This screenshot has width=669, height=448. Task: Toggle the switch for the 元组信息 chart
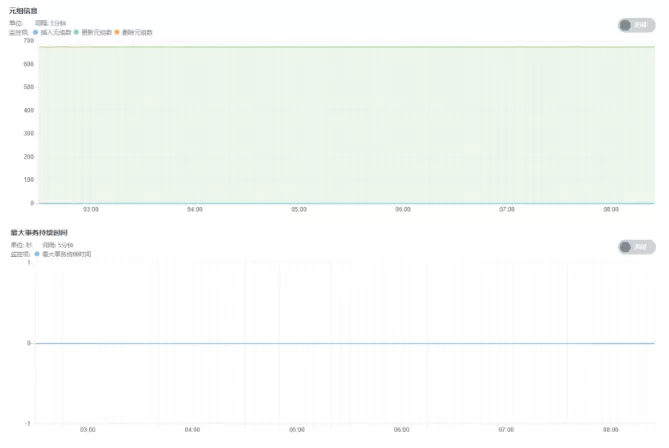click(636, 25)
